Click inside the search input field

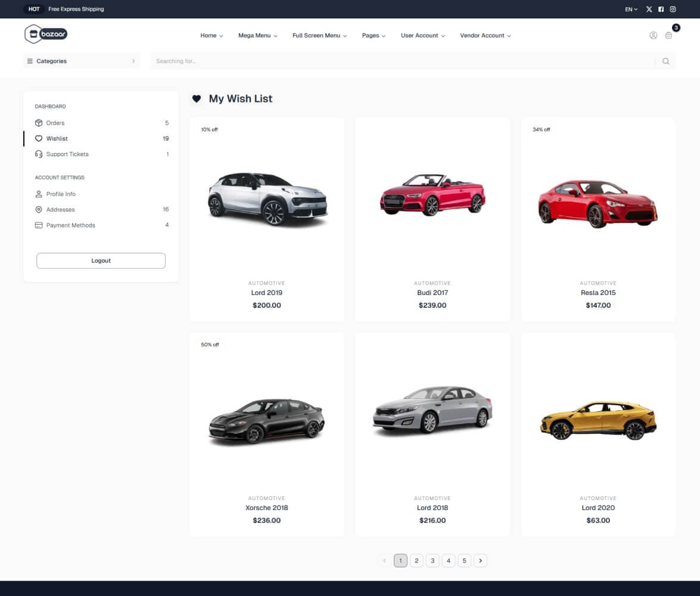tap(357, 61)
